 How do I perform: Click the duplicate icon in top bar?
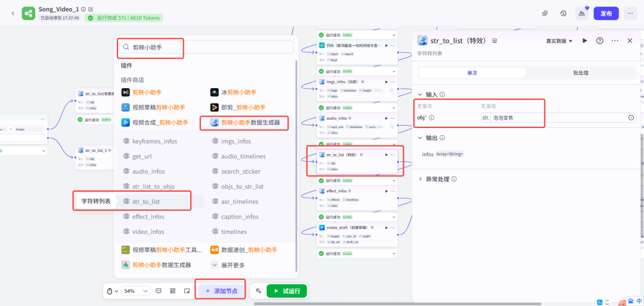545,13
